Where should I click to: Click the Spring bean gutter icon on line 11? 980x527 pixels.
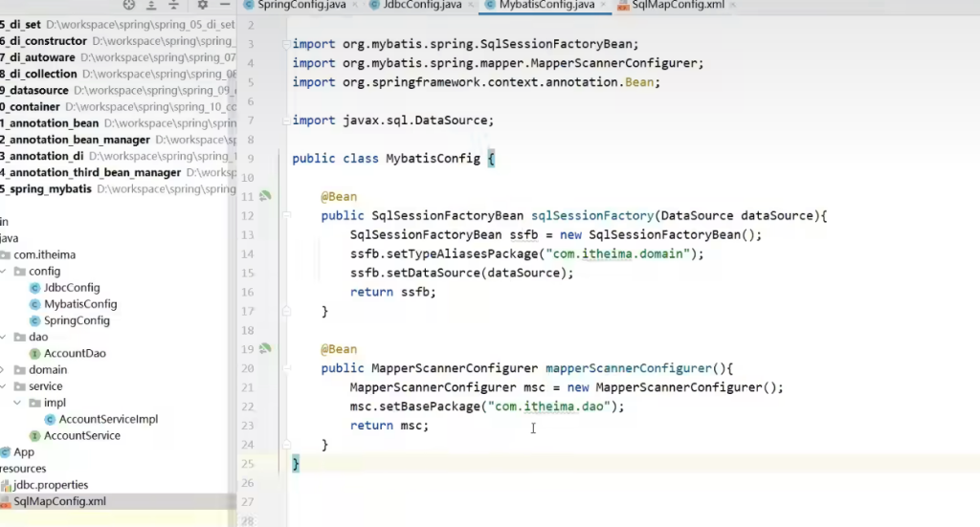coord(265,196)
